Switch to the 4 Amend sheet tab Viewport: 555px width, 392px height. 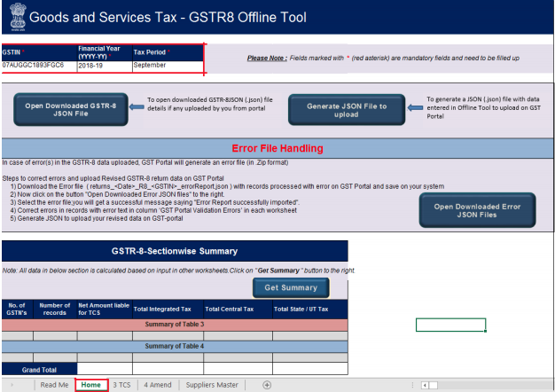(158, 385)
